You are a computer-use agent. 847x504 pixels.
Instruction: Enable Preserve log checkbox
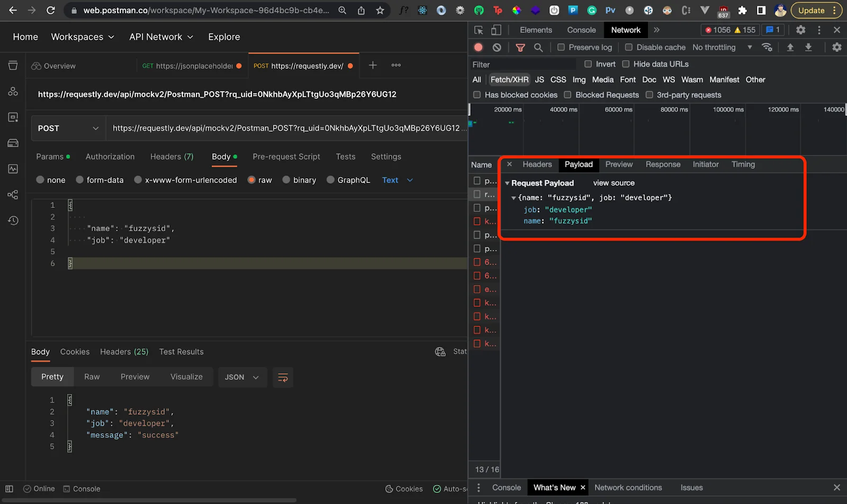pos(561,47)
